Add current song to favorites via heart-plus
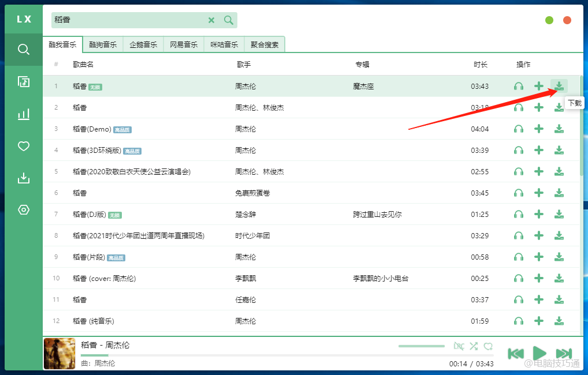Screen dimensions: 588x375 489,346
